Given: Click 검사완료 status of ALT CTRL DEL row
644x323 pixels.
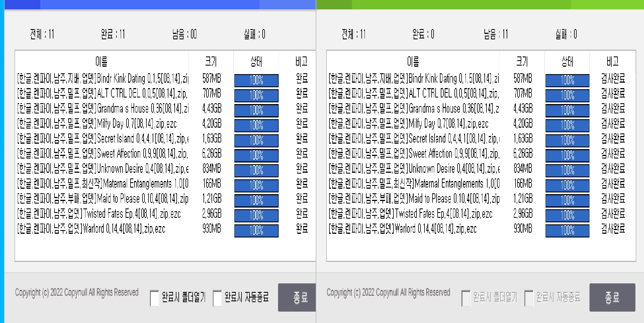Looking at the screenshot, I should click(613, 94).
